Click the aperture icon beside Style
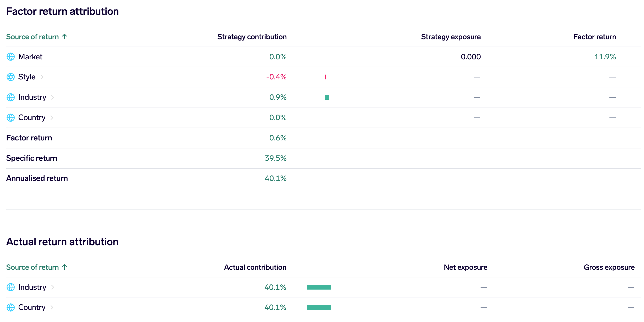The height and width of the screenshot is (322, 644). click(10, 77)
